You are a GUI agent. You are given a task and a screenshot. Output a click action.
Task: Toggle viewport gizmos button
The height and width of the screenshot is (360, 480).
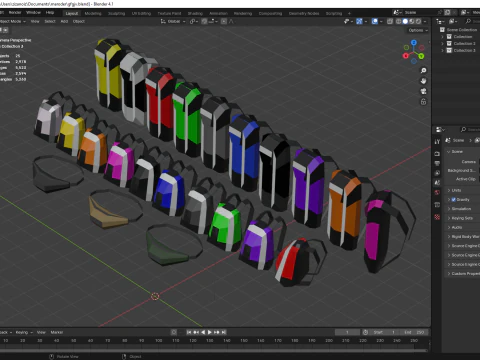click(359, 21)
